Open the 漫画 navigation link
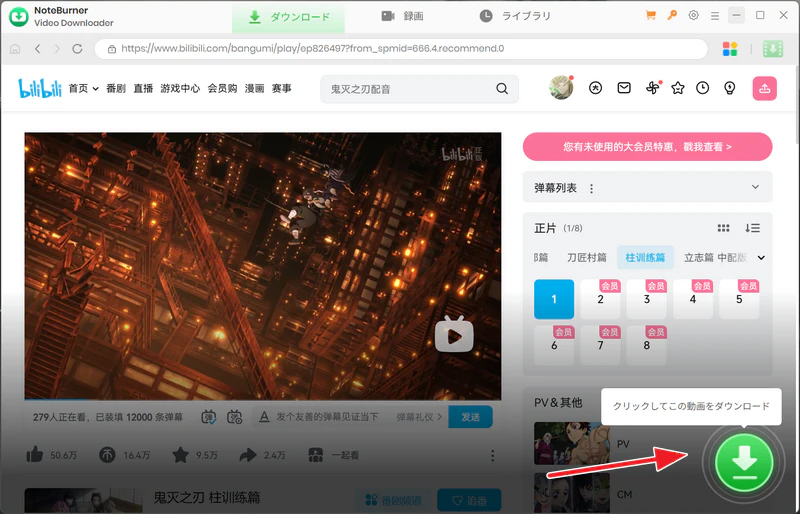The image size is (800, 514). [x=255, y=88]
